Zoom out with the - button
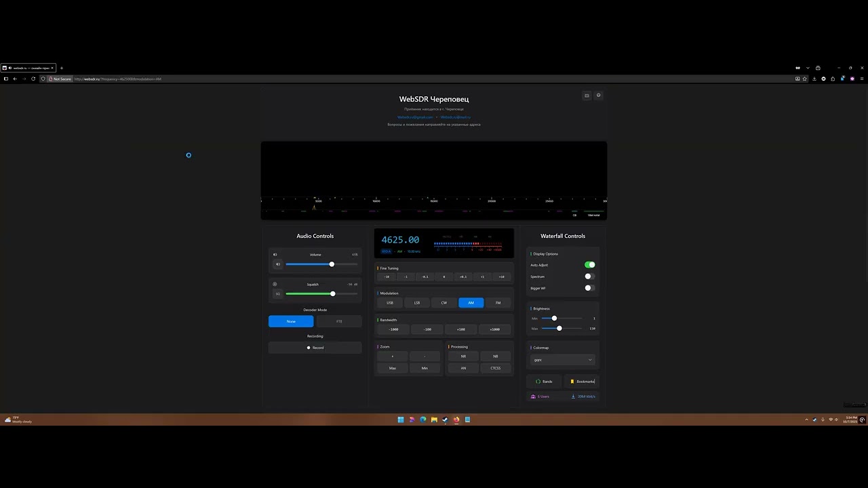 pyautogui.click(x=425, y=356)
